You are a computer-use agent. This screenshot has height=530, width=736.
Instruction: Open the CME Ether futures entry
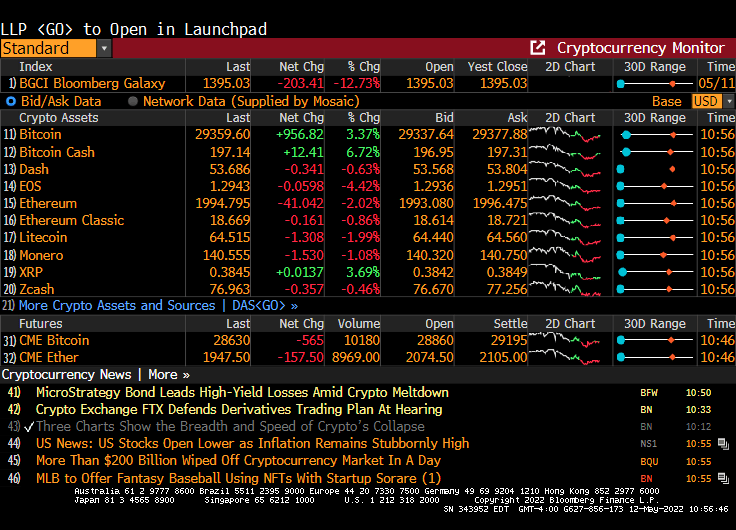point(50,357)
